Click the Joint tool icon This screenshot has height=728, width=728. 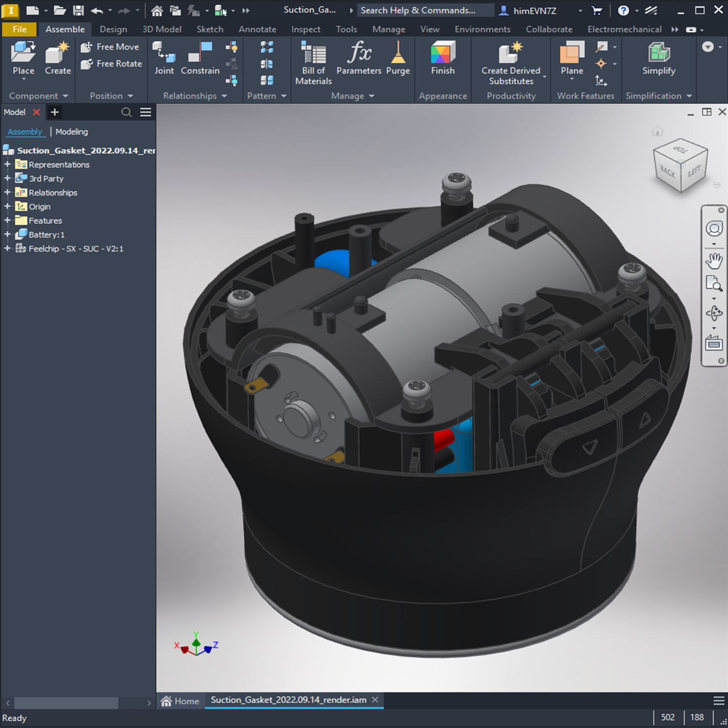click(164, 52)
